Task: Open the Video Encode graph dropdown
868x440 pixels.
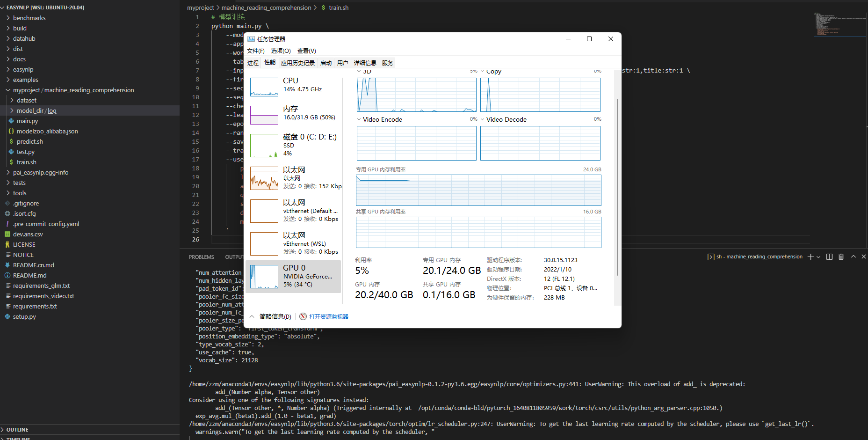Action: (359, 119)
